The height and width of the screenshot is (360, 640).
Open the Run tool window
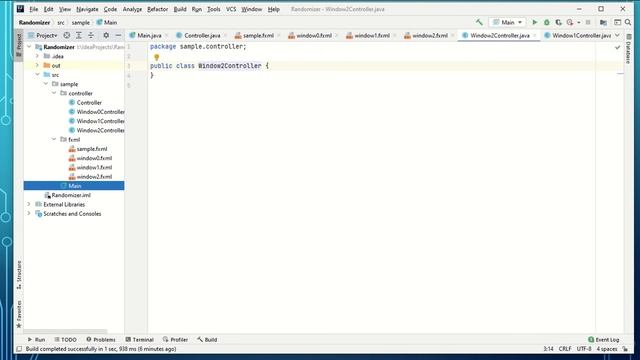click(36, 340)
